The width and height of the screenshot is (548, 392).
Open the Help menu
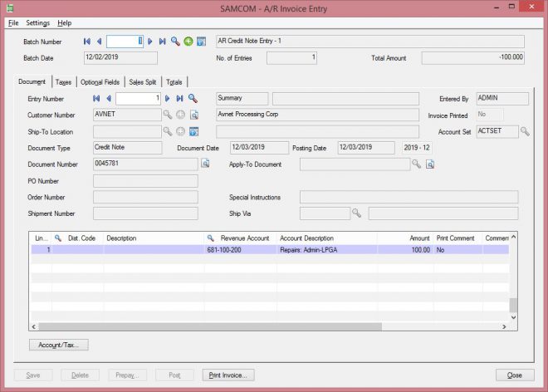tap(64, 23)
